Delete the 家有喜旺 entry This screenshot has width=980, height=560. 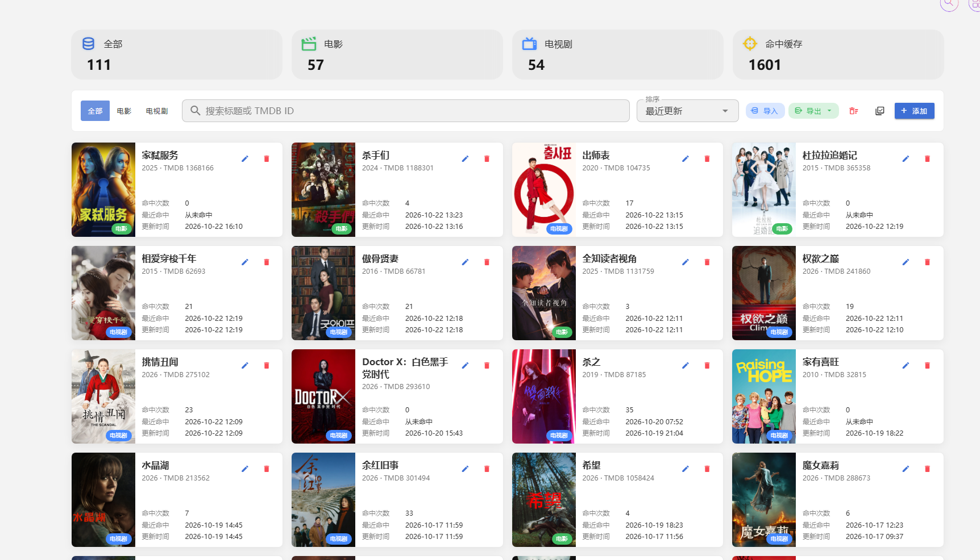click(927, 366)
